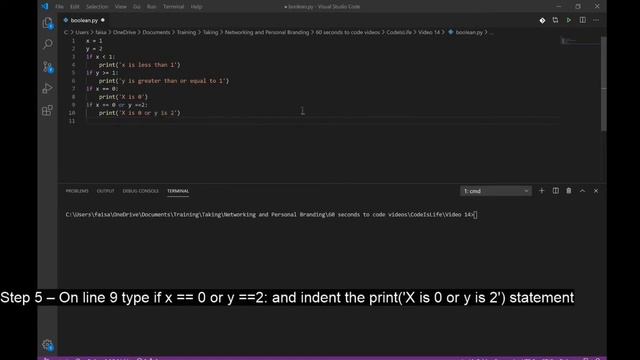Switch to the Output panel tab
The image size is (640, 360).
(105, 191)
